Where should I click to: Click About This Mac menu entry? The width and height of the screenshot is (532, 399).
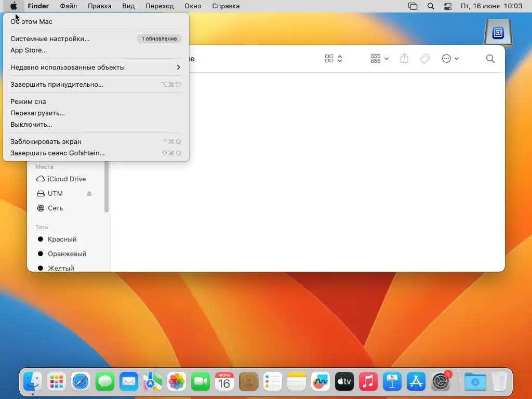click(x=96, y=22)
